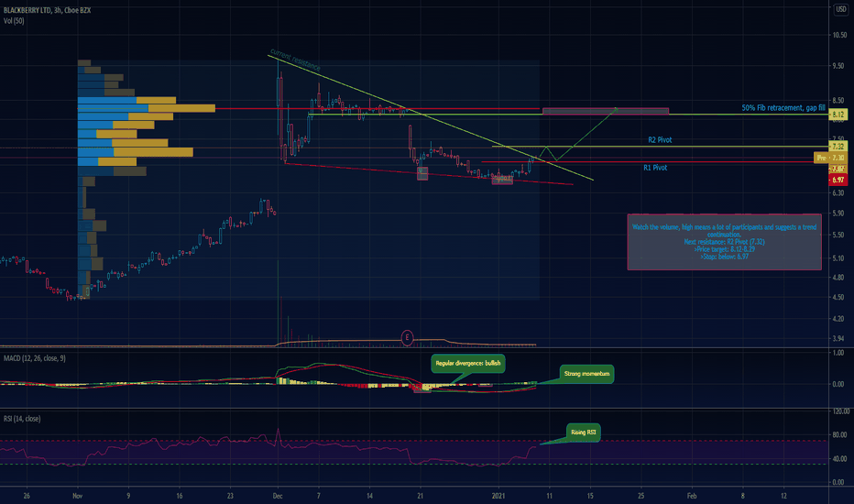The width and height of the screenshot is (854, 504).
Task: Click the '2021' label on time axis
Action: click(x=498, y=496)
